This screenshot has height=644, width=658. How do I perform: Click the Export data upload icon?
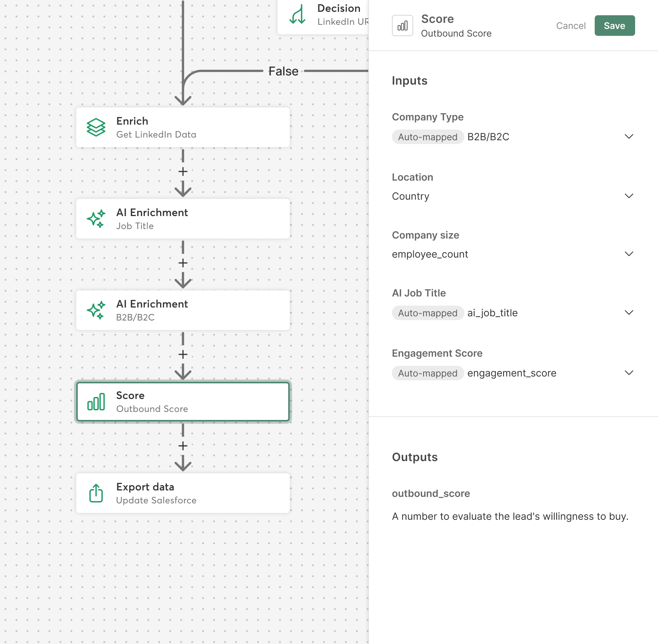(x=96, y=493)
